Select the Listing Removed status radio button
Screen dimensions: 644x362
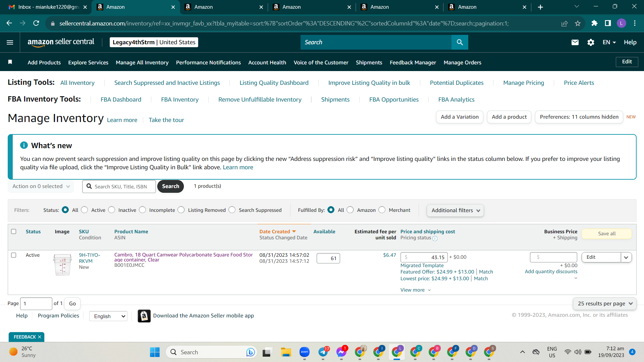tap(181, 210)
